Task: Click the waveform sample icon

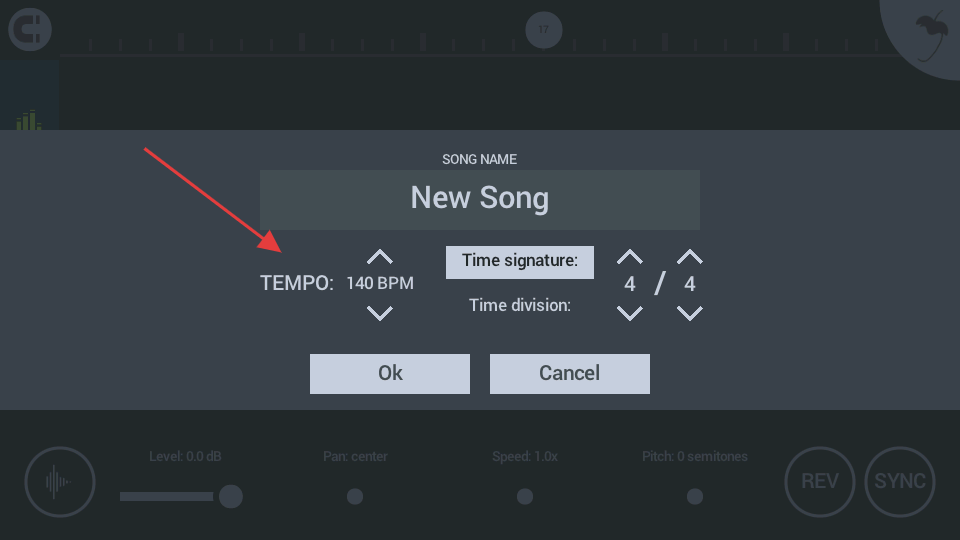Action: coord(59,482)
